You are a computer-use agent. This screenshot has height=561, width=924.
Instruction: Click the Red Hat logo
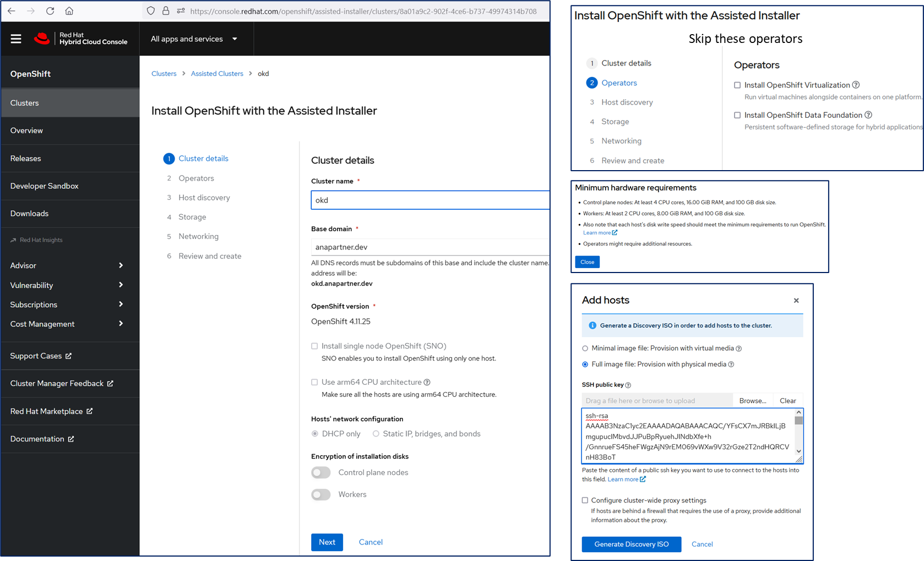[42, 39]
